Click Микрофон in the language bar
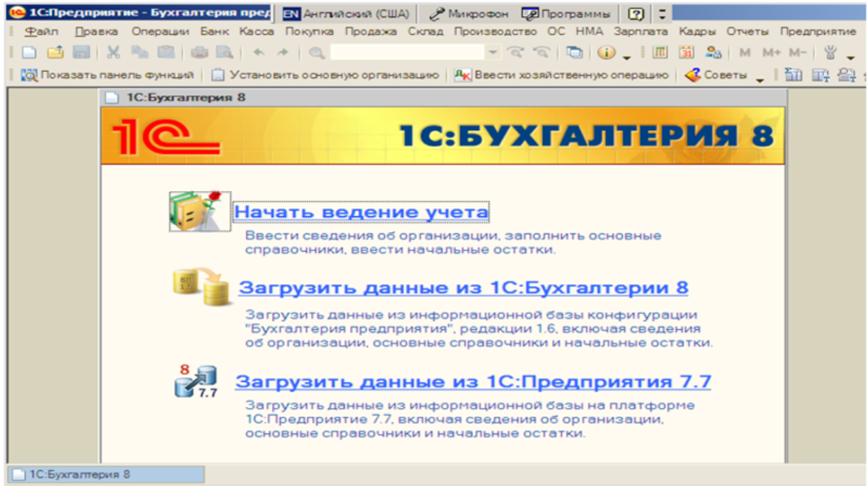This screenshot has height=486, width=868. pos(468,14)
